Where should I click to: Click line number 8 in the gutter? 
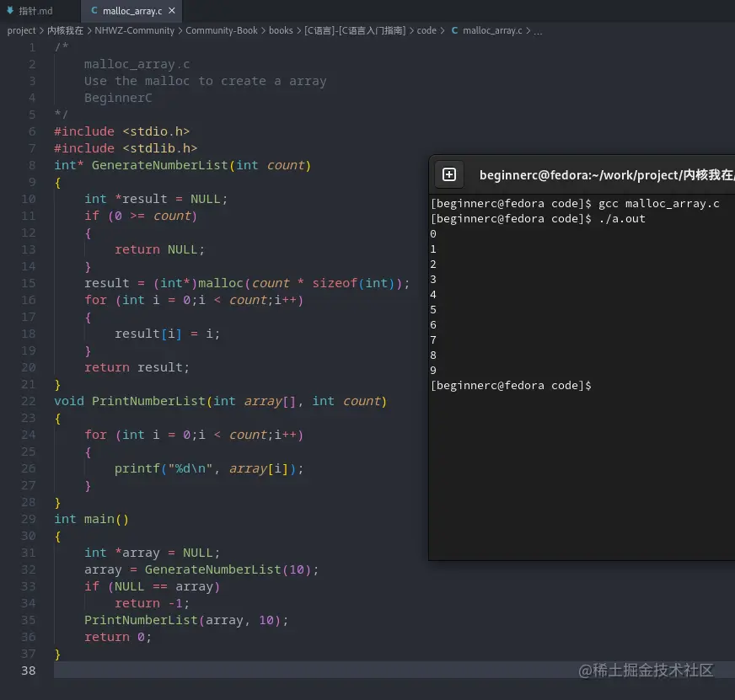coord(32,165)
